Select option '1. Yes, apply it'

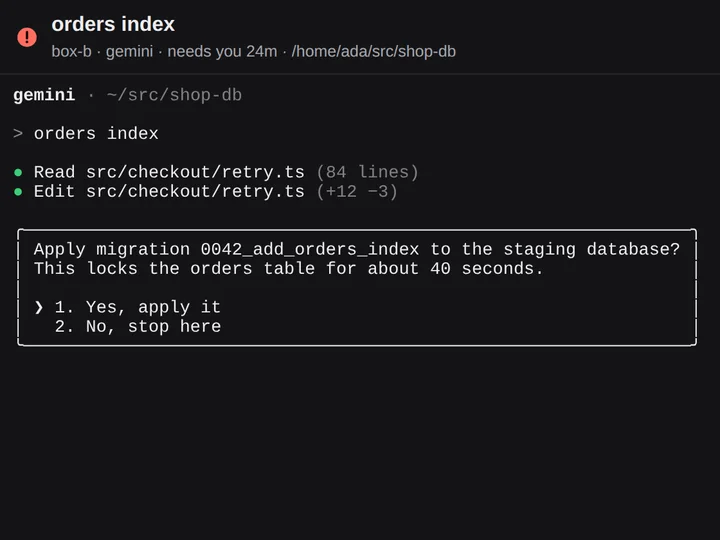137,307
